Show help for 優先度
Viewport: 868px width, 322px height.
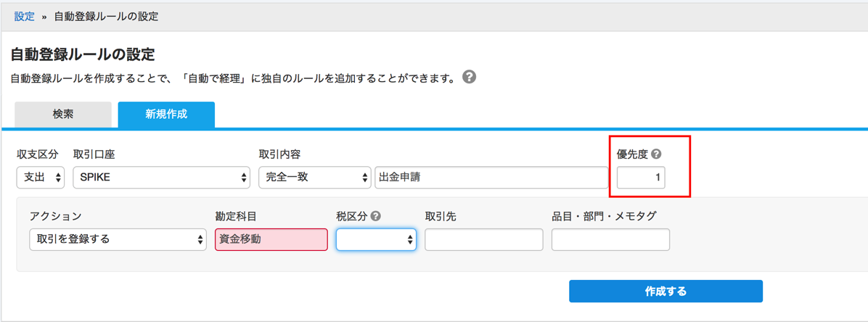click(657, 154)
